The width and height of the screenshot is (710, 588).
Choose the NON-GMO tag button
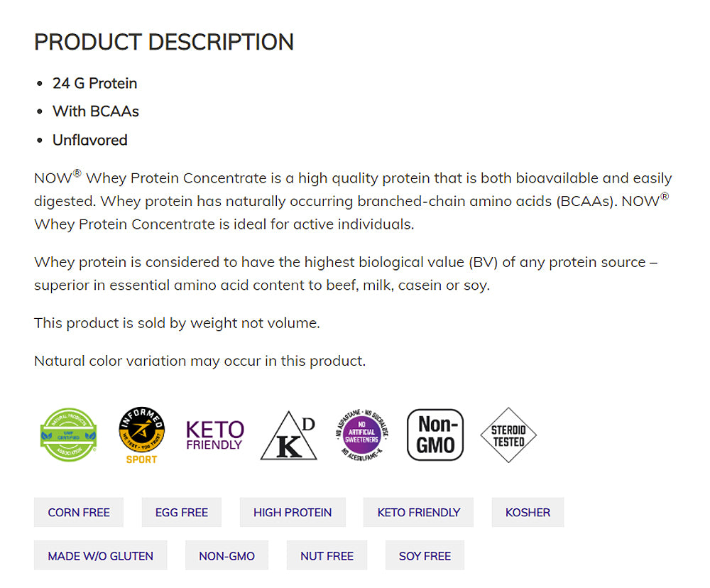click(227, 556)
